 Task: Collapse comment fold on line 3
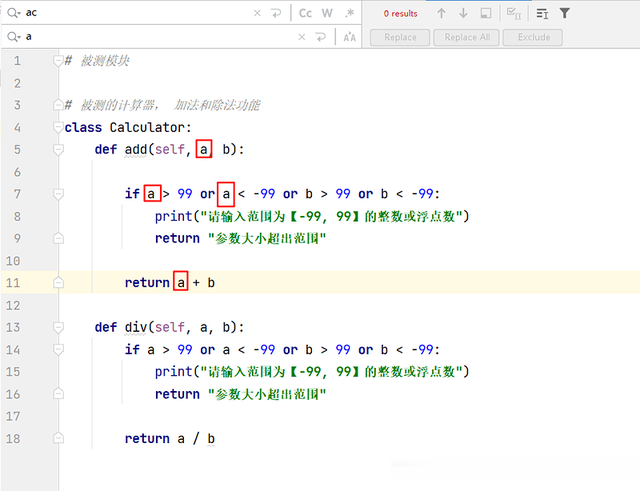58,105
